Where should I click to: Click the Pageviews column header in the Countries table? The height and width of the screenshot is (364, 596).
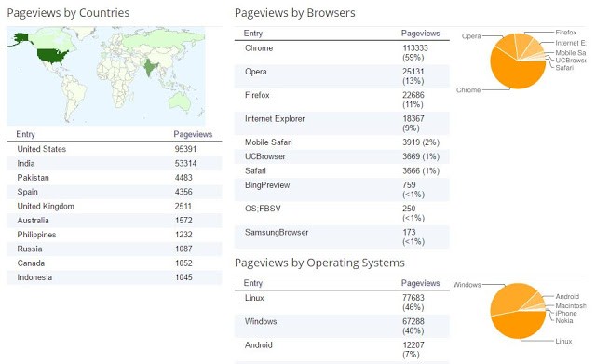click(x=193, y=134)
